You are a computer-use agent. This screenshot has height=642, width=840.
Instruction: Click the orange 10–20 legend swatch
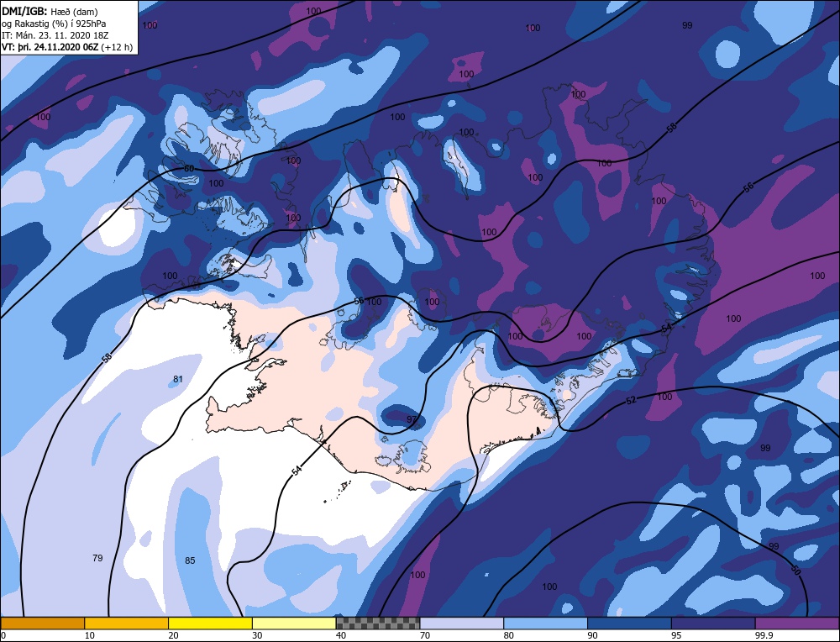tap(127, 623)
